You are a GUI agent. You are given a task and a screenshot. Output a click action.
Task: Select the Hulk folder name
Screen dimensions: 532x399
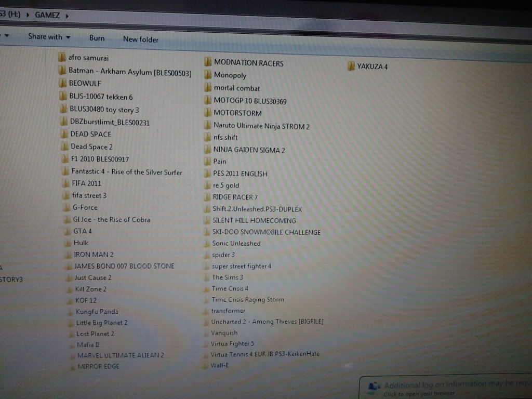point(81,243)
